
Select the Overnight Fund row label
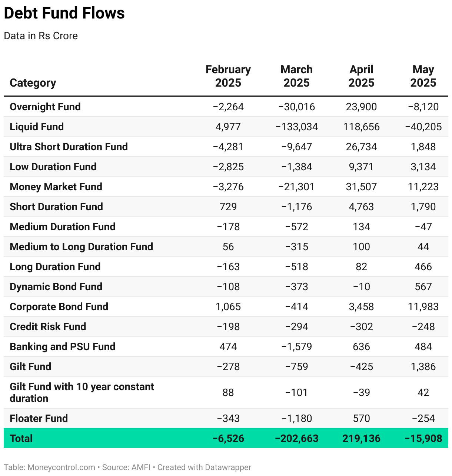click(45, 107)
